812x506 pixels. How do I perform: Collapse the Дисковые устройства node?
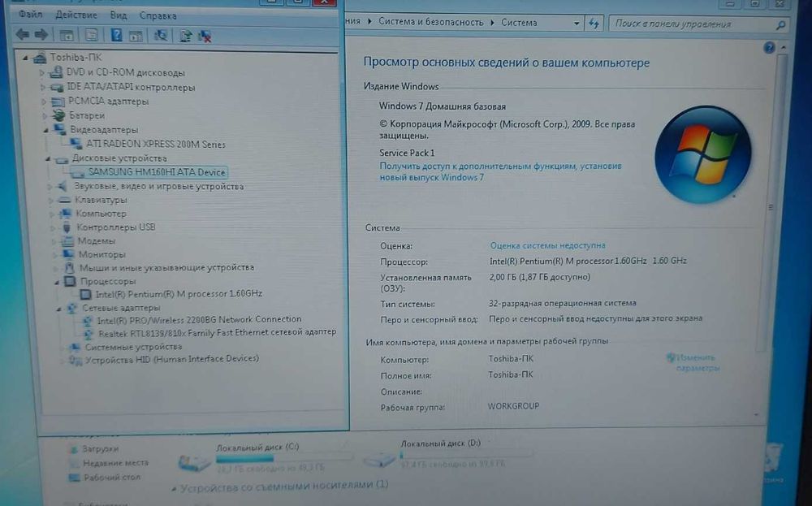click(48, 158)
